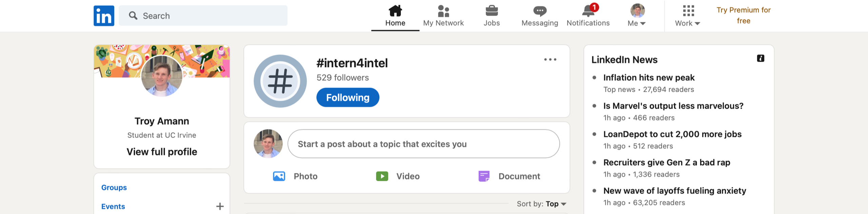Viewport: 868px width, 214px height.
Task: Open 'Inflation hits new peak' news story
Action: 649,78
